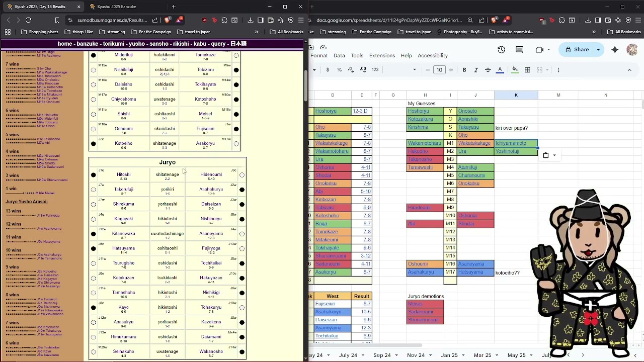Open the Extensions menu
Image resolution: width=644 pixels, height=362 pixels.
[382, 56]
